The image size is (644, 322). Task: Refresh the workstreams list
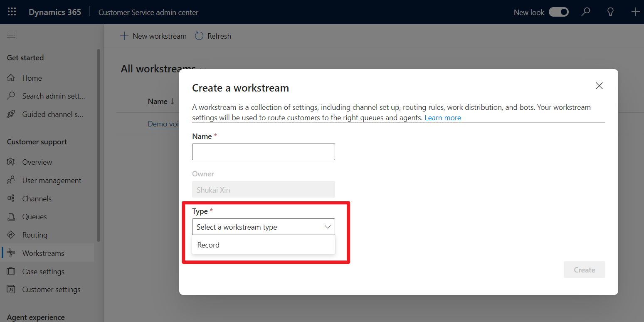coord(213,36)
